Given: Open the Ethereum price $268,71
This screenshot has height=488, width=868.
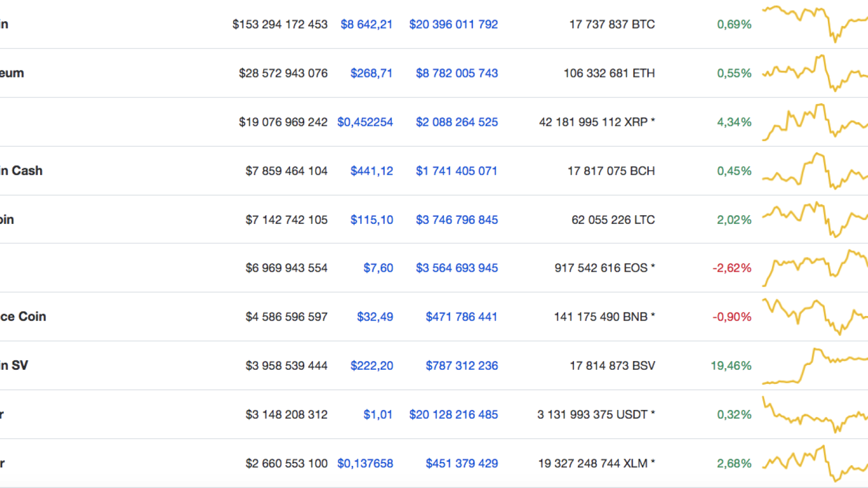Looking at the screenshot, I should click(372, 73).
